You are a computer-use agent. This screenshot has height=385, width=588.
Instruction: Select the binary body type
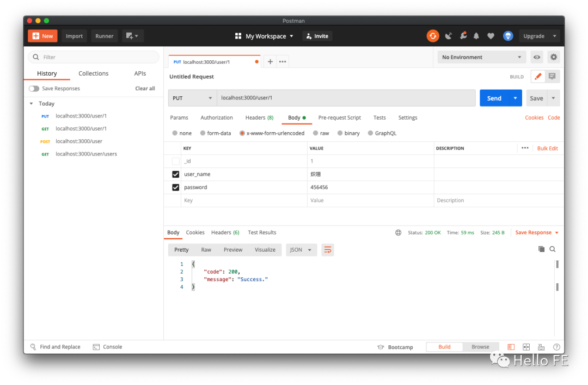[x=340, y=133]
